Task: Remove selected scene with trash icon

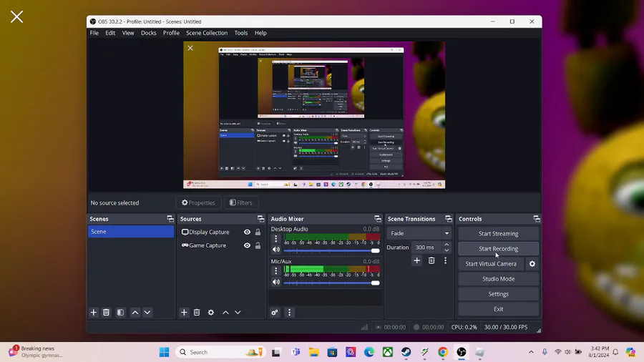Action: [106, 313]
